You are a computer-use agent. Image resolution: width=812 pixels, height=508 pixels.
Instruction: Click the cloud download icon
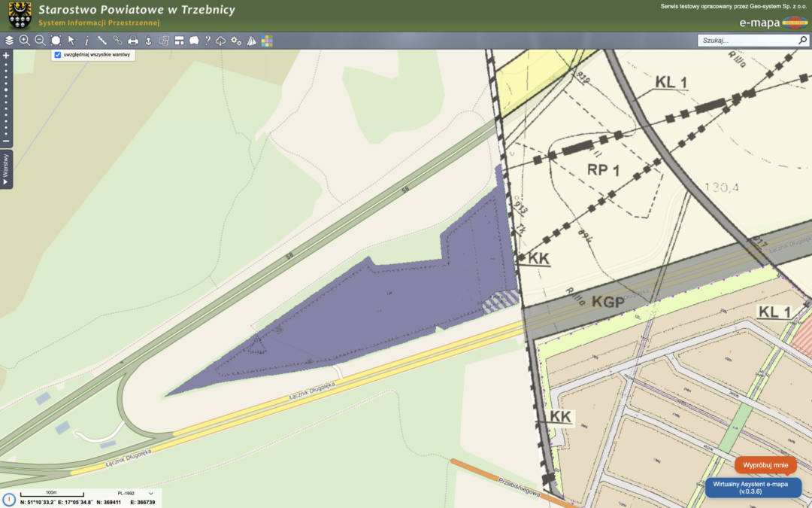[221, 41]
